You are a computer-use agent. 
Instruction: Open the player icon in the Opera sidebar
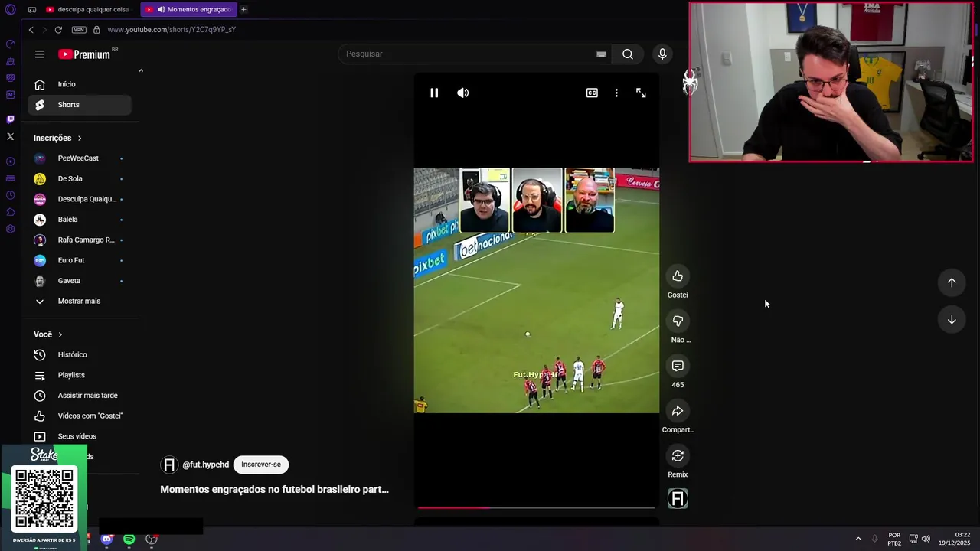[x=10, y=161]
